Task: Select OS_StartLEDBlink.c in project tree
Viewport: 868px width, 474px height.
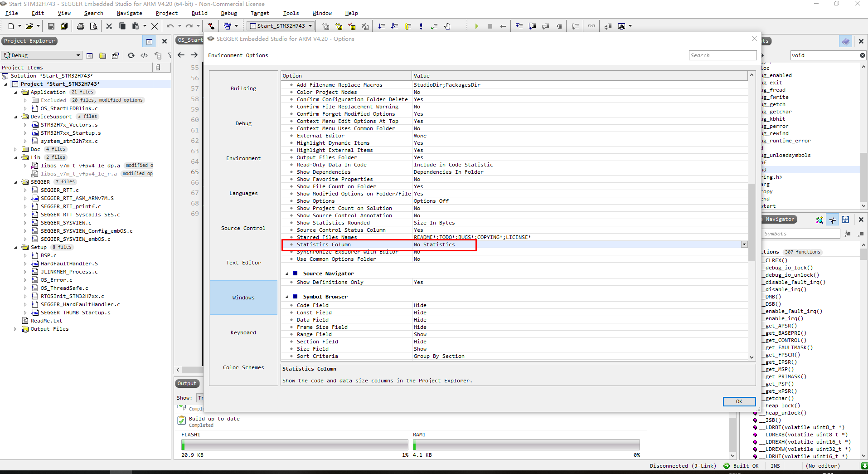Action: pyautogui.click(x=69, y=108)
